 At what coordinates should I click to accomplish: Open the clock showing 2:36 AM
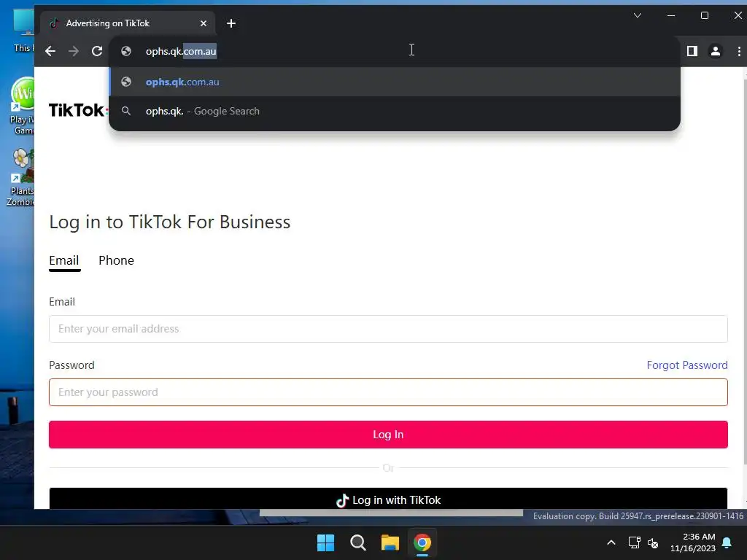[x=693, y=542]
